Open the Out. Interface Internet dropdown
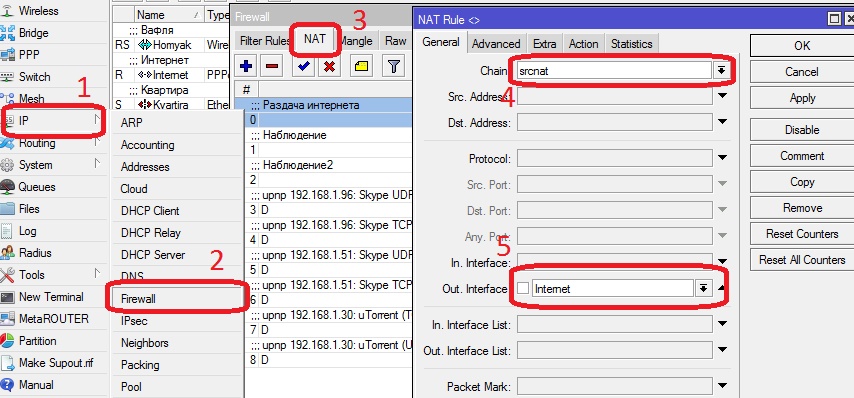 click(x=703, y=289)
